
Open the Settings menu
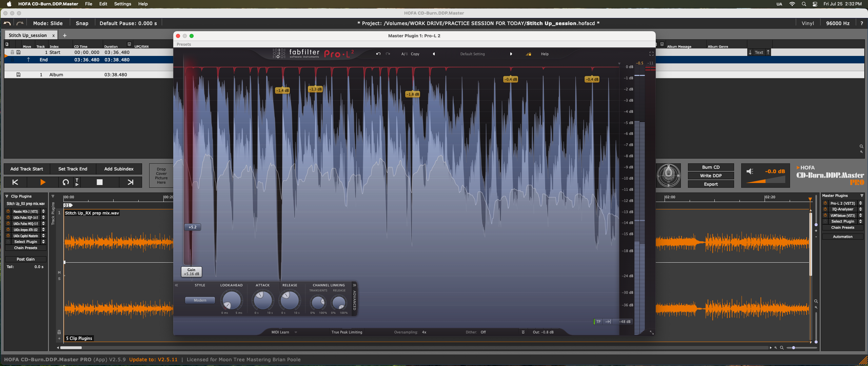[x=122, y=4]
